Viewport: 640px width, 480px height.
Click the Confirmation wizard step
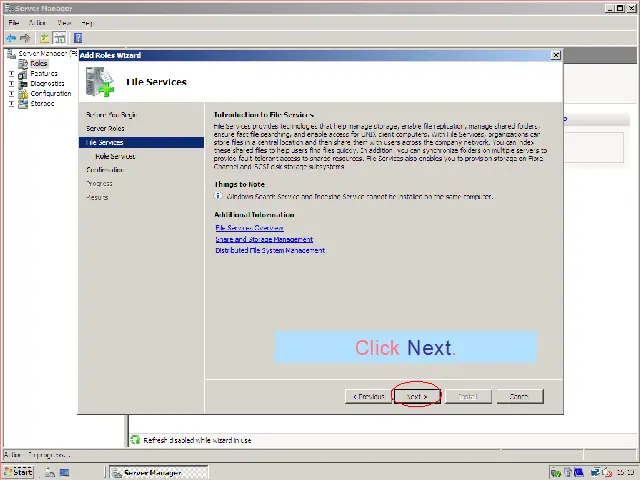(x=105, y=170)
